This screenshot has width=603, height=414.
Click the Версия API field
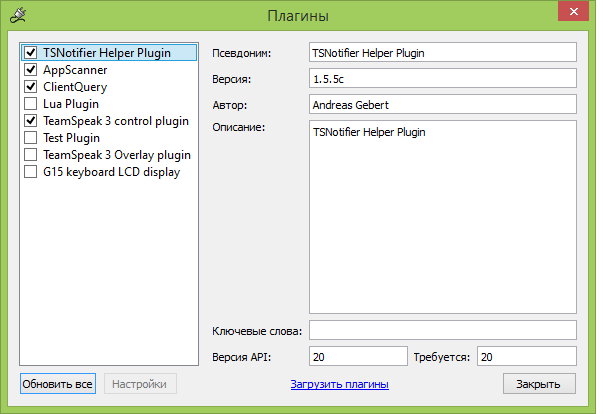[x=358, y=356]
